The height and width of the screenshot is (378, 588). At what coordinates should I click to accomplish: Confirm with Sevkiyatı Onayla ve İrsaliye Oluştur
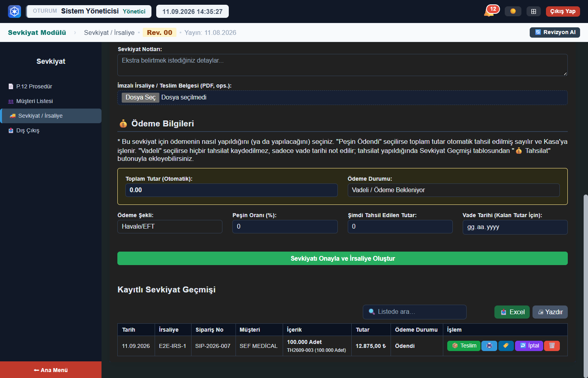[343, 258]
